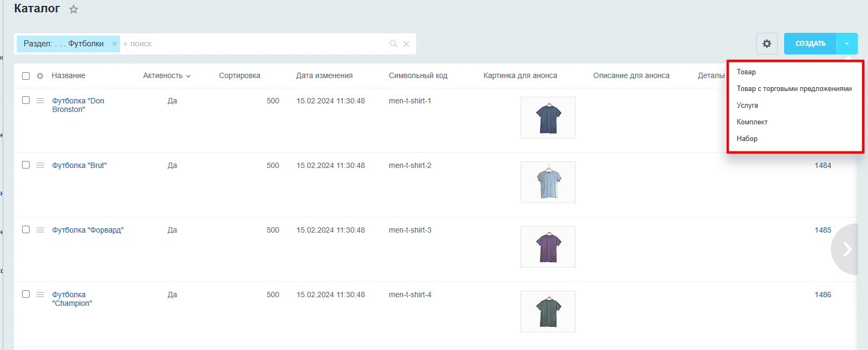Expand the Создать dropdown arrow
This screenshot has height=350, width=868.
847,44
